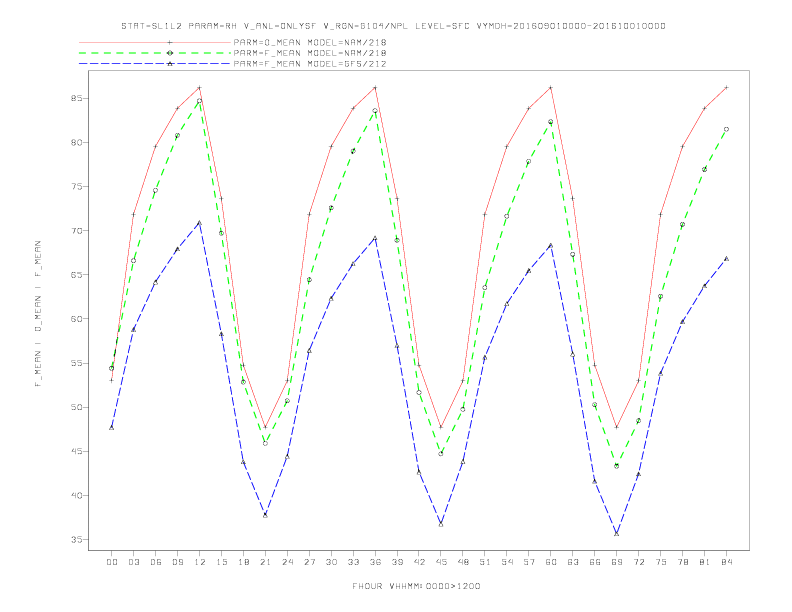The image size is (792, 612).
Task: Click green NAM circle data point at hour 36
Action: point(375,111)
